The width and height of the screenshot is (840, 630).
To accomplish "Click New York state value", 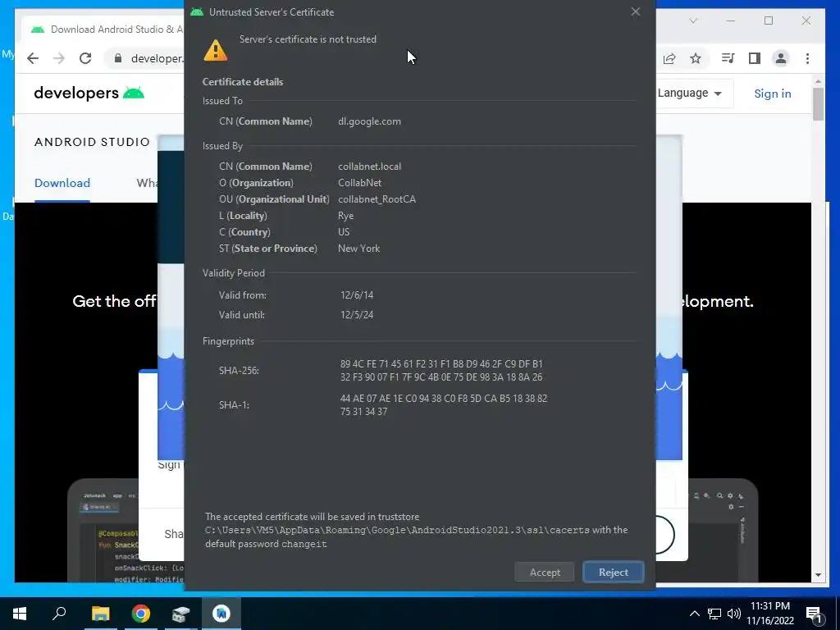I will pyautogui.click(x=358, y=249).
